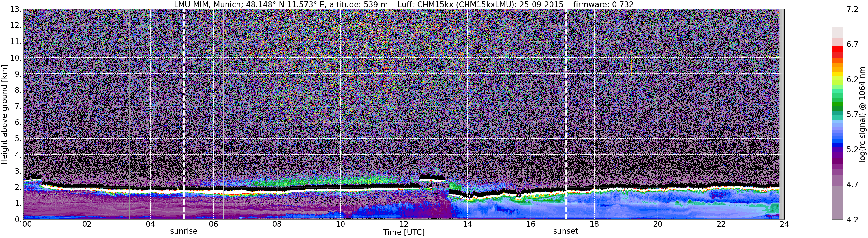Click the 5.7 colorbar tick value

click(x=852, y=114)
